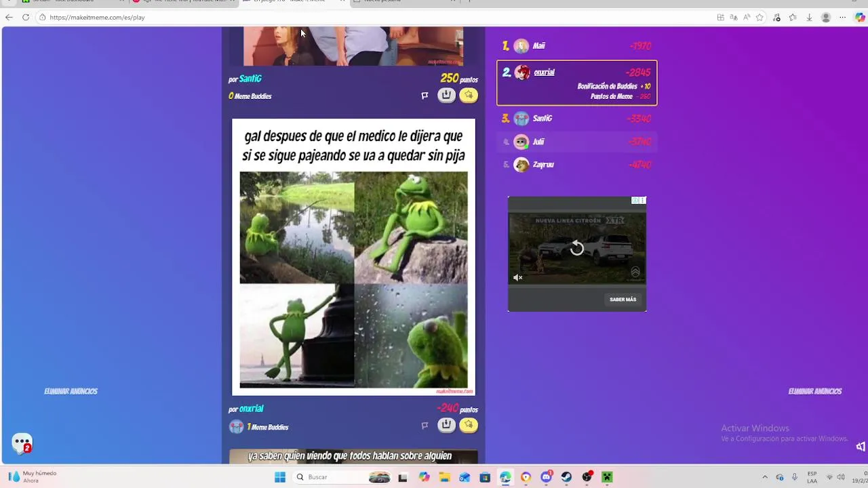Open browser Downloads icon
868x488 pixels.
[809, 18]
